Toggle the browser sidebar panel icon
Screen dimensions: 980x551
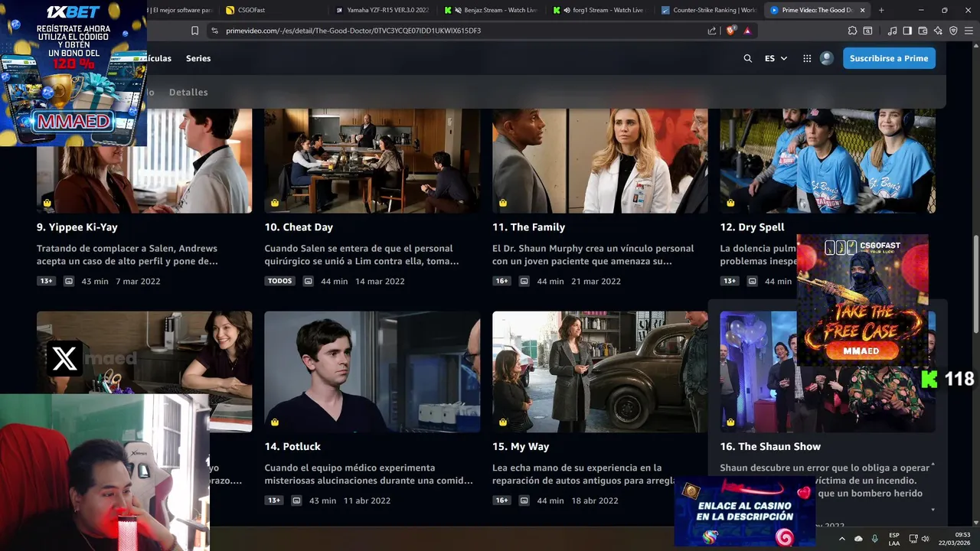click(x=907, y=31)
